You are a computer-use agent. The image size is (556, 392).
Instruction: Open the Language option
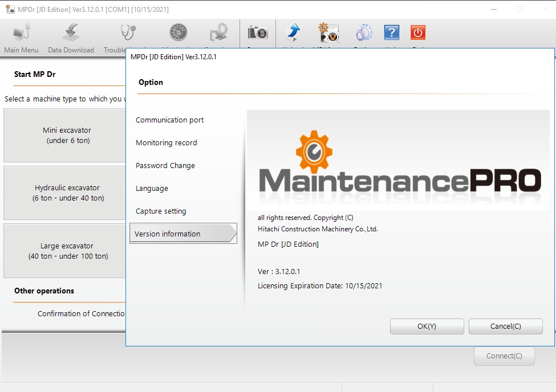pos(152,188)
